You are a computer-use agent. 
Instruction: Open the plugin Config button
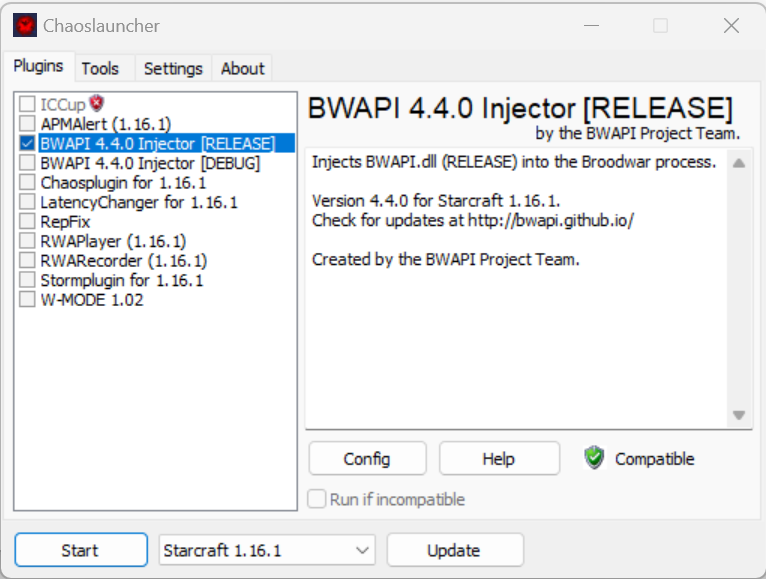coord(367,458)
